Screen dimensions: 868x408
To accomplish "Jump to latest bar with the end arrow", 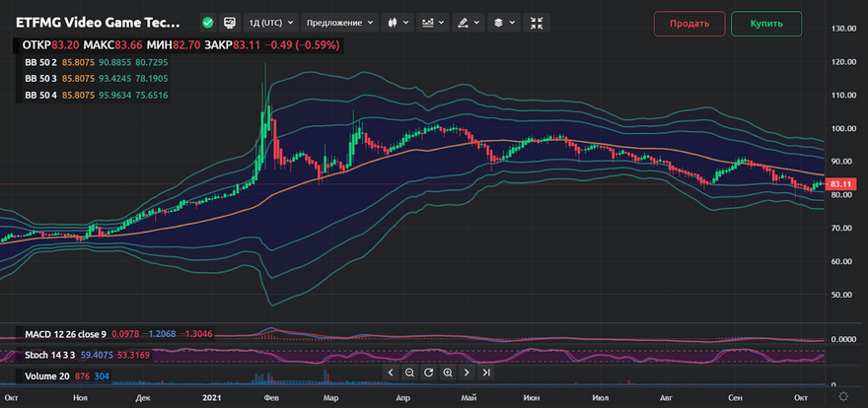I will pos(485,373).
